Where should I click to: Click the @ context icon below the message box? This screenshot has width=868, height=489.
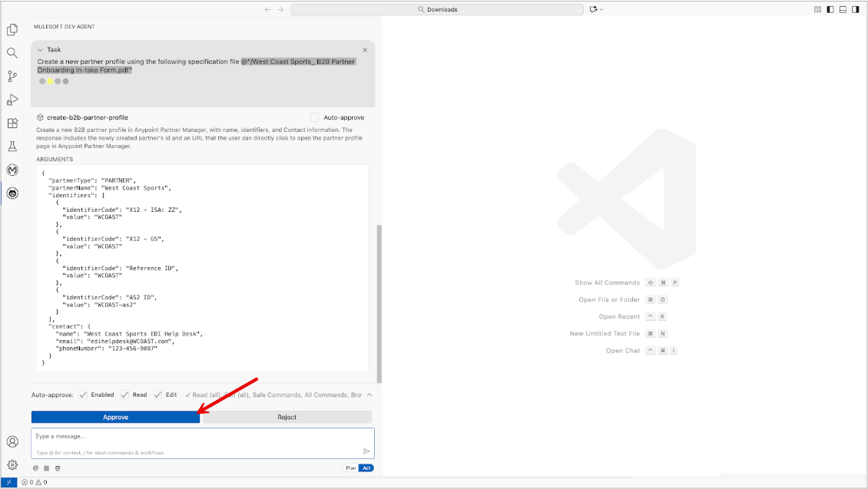pos(35,468)
